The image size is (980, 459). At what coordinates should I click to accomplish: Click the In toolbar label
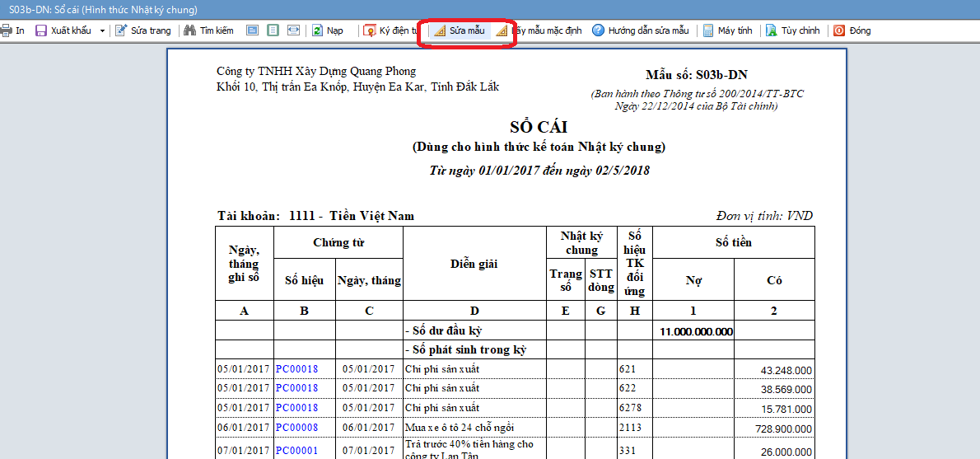point(20,30)
